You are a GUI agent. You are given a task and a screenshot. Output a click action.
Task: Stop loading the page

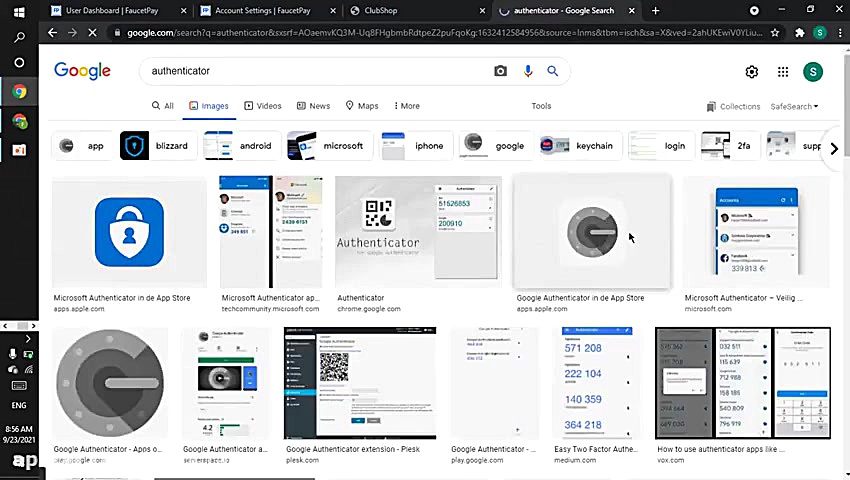(x=92, y=33)
